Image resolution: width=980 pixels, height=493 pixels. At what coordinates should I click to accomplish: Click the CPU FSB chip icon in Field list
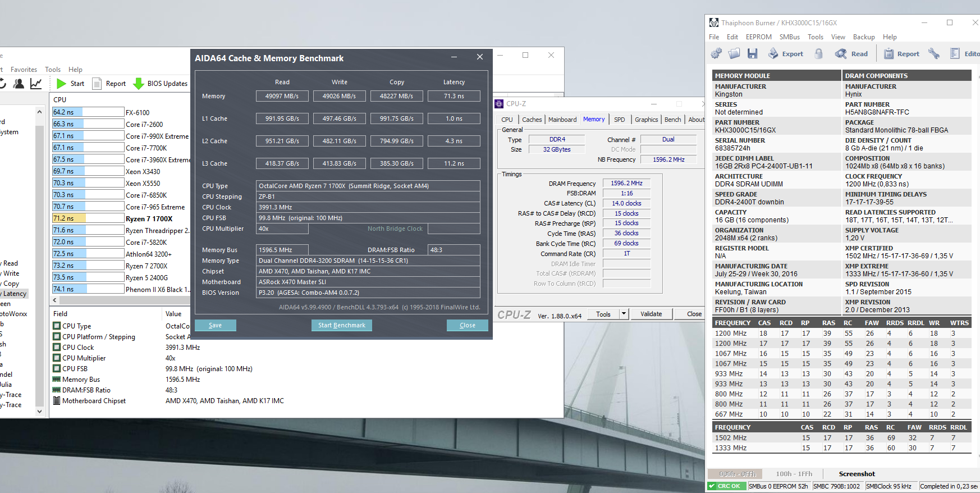[57, 368]
